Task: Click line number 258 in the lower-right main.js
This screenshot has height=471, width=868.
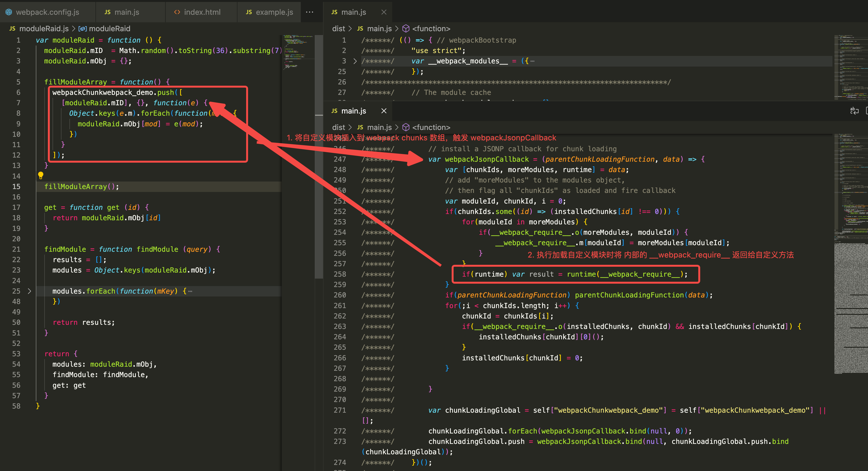Action: click(x=340, y=274)
